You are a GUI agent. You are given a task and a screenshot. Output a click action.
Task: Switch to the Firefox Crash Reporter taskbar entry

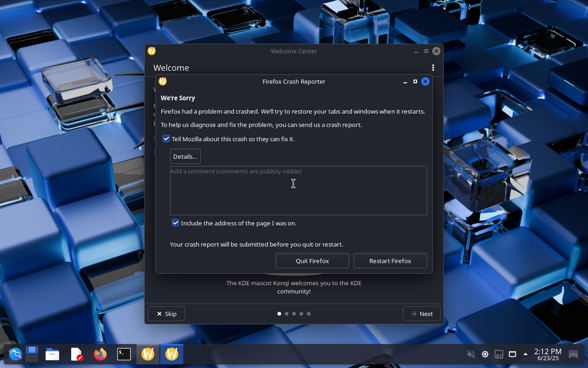(x=172, y=354)
